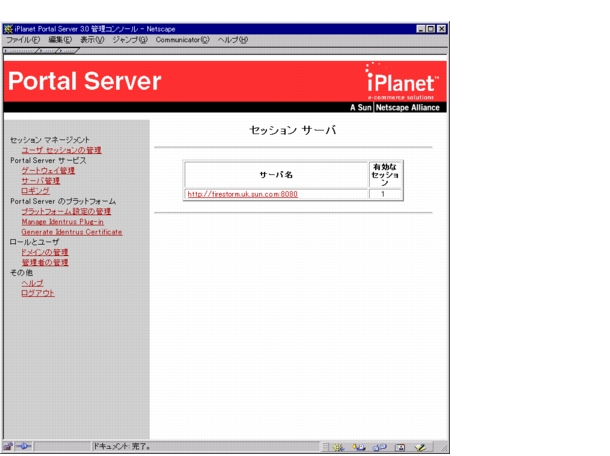The width and height of the screenshot is (610, 456).
Task: Click the Netscape window title bar icon
Action: coord(8,29)
